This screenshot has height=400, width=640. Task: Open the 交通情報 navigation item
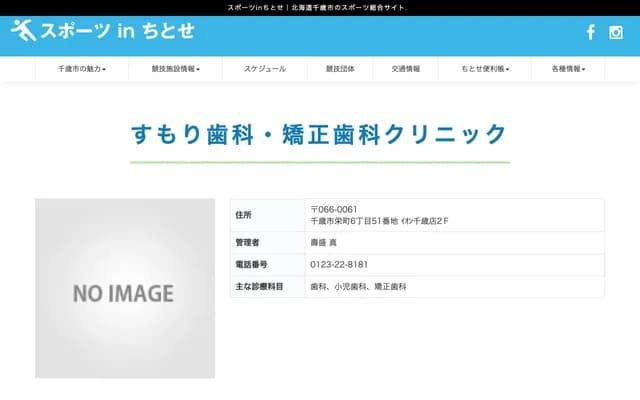(405, 69)
